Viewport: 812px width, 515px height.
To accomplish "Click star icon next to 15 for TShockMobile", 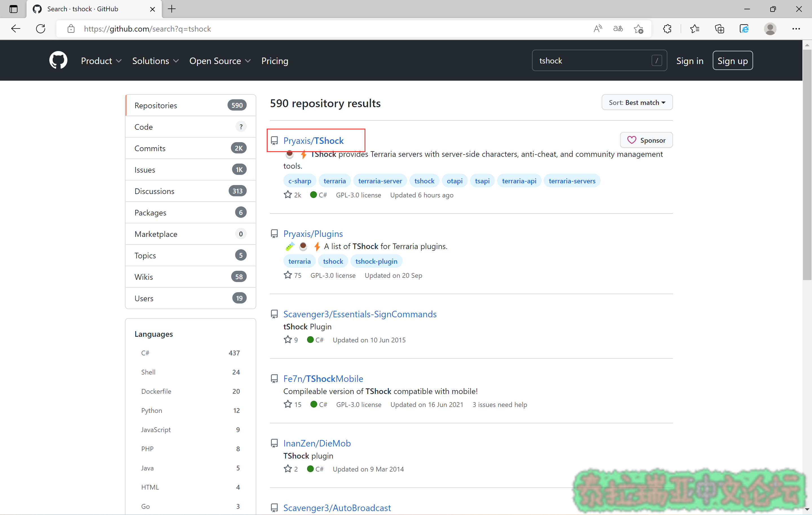I will 288,404.
